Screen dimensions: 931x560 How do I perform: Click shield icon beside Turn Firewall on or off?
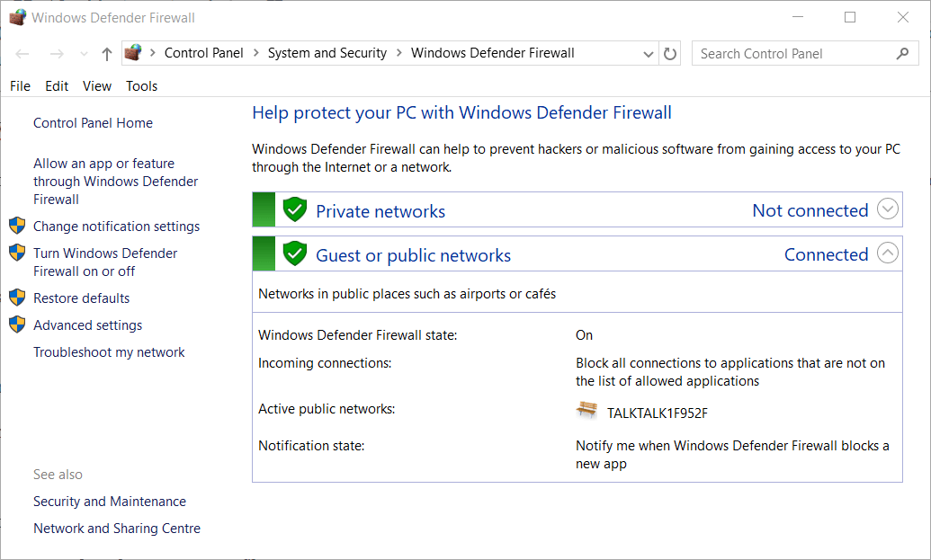click(x=17, y=253)
